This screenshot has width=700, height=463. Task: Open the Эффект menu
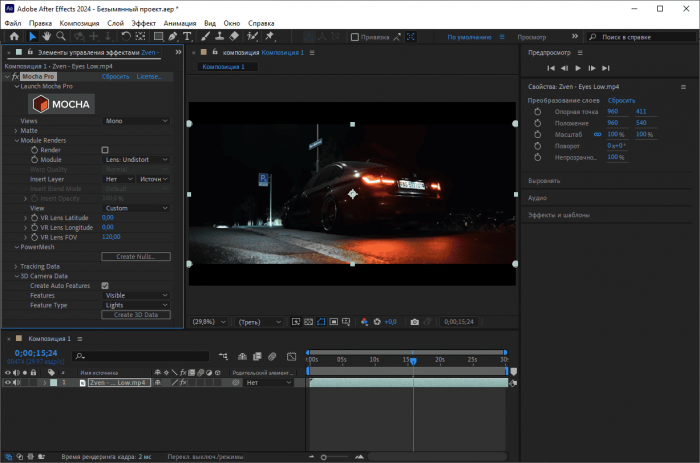click(144, 21)
